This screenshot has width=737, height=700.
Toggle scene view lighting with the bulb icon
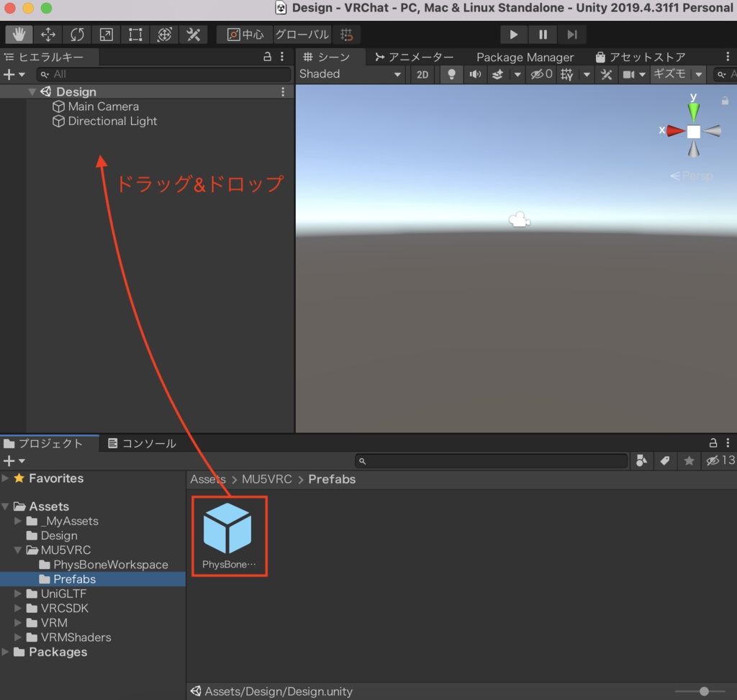tap(451, 74)
